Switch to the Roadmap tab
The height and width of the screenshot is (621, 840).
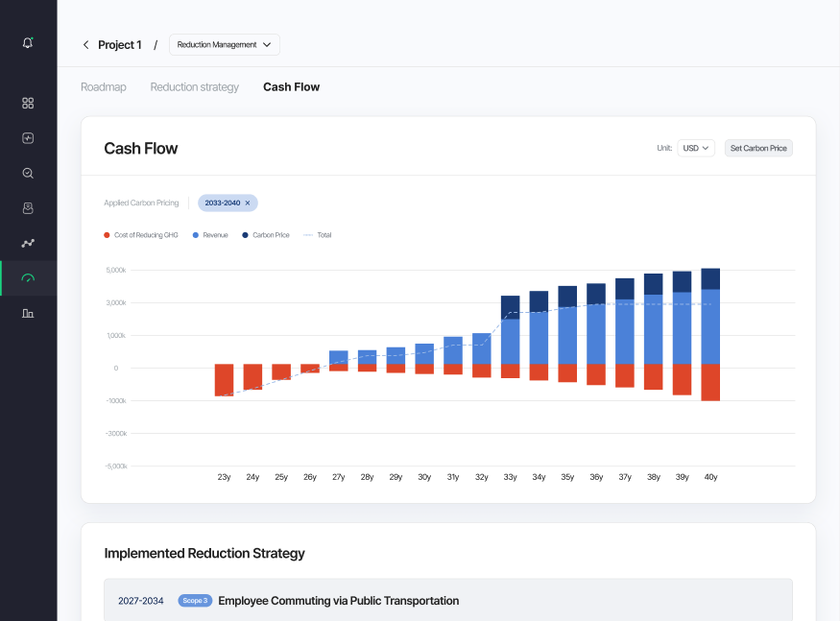pos(104,86)
